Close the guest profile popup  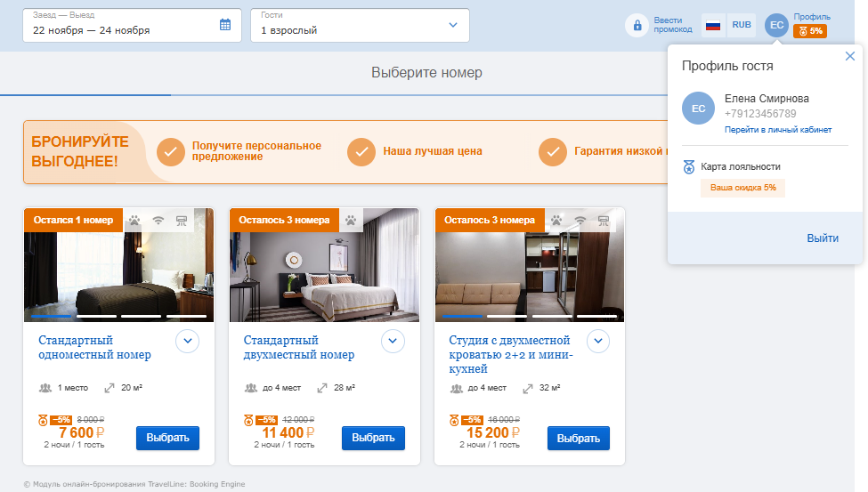[x=849, y=56]
